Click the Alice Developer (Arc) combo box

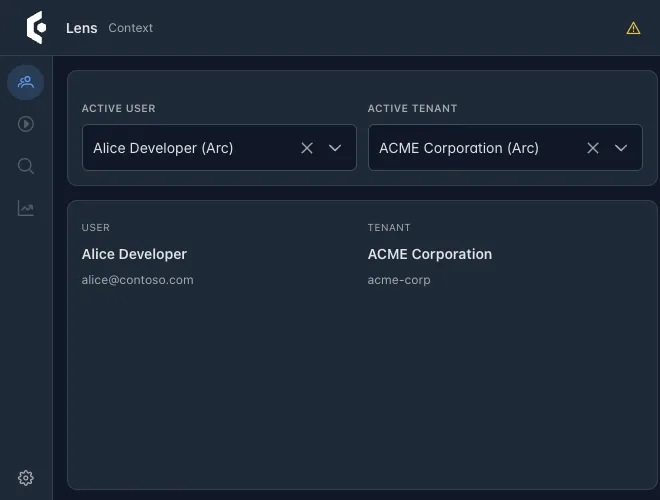[x=219, y=147]
